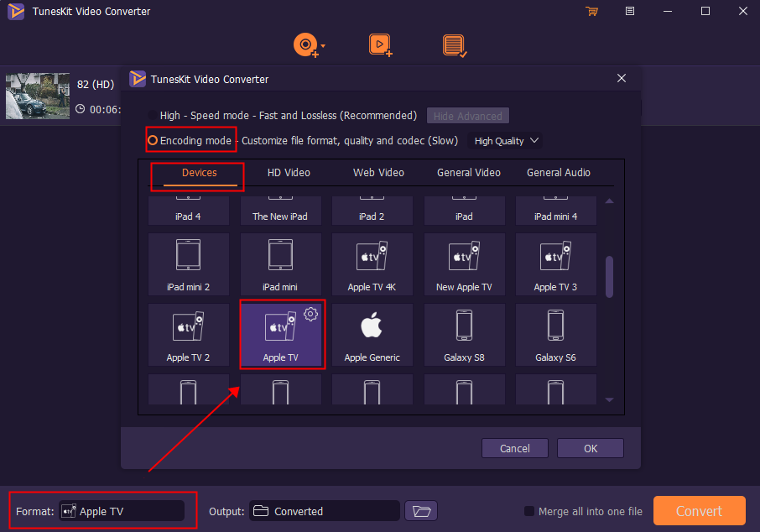760x532 pixels.
Task: Choose the Apple TV 3 preset
Action: (555, 264)
